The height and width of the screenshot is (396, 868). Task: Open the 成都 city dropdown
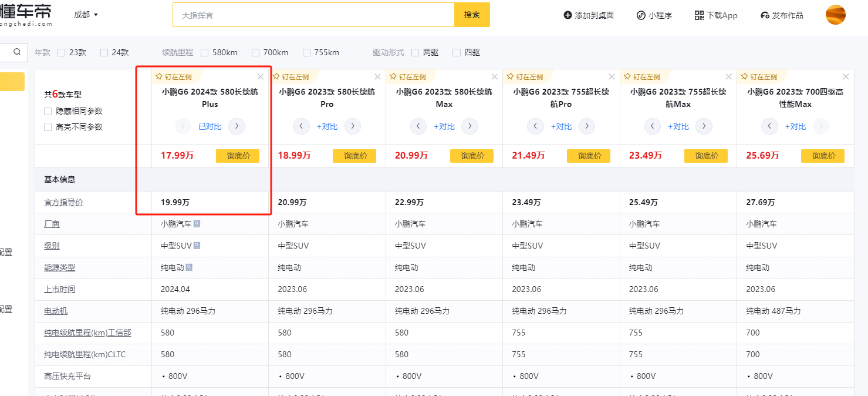(86, 15)
